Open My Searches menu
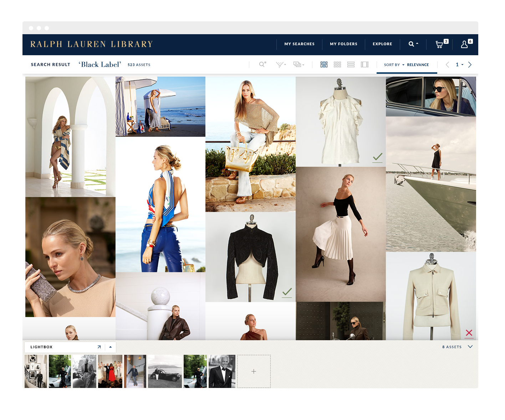Image resolution: width=505 pixels, height=420 pixels. [x=300, y=44]
